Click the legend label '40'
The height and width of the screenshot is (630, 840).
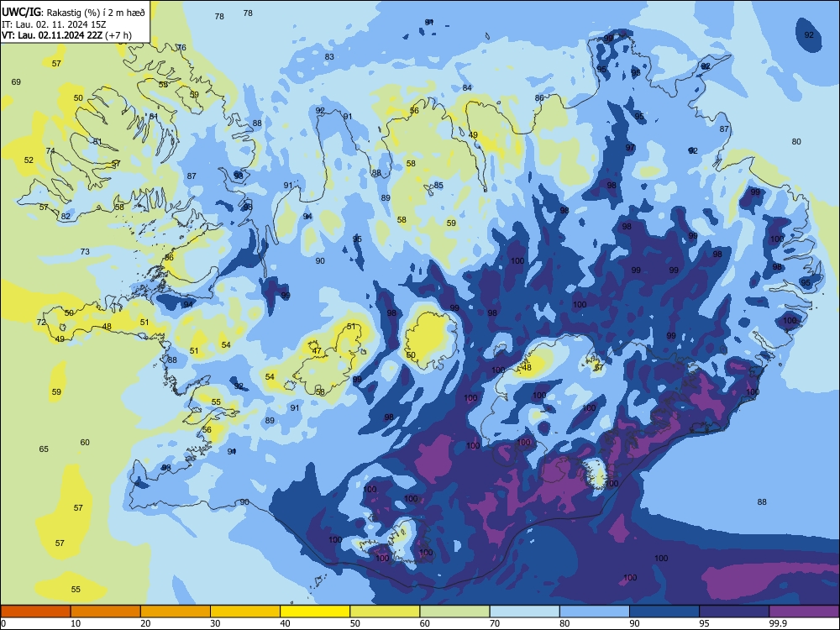[x=285, y=623]
